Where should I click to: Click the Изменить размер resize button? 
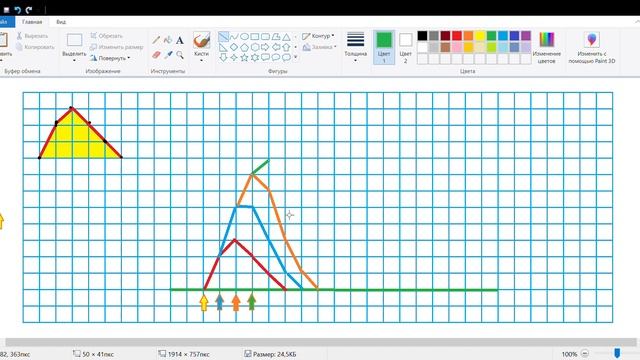coord(117,47)
